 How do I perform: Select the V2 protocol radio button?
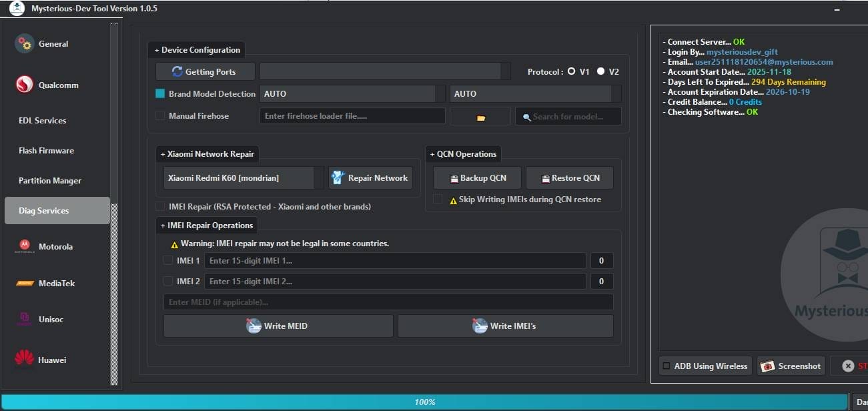[600, 70]
